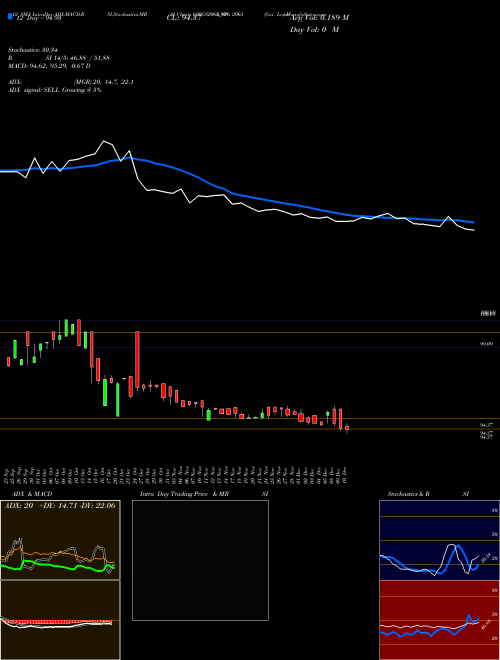Click the 'CL: 94.37' close value at top
500x660 pixels.
[x=182, y=17]
